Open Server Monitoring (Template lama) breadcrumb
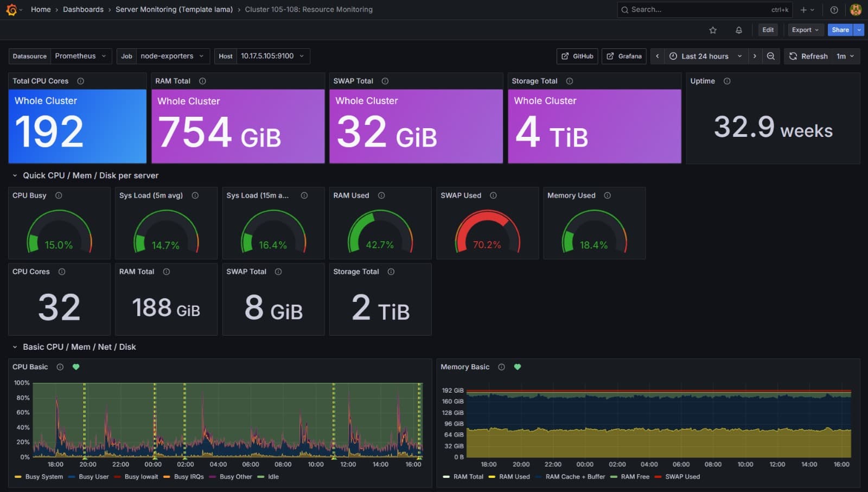Viewport: 868px width, 492px height. pos(174,10)
